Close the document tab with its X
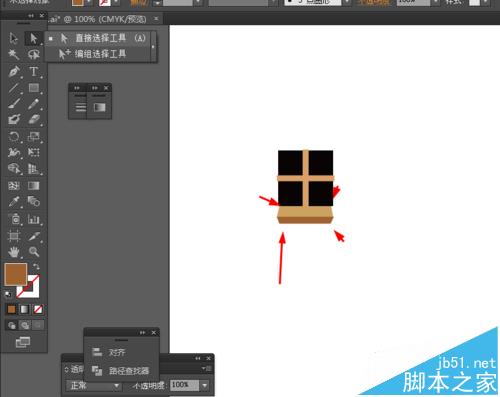The image size is (500, 397). 156,19
